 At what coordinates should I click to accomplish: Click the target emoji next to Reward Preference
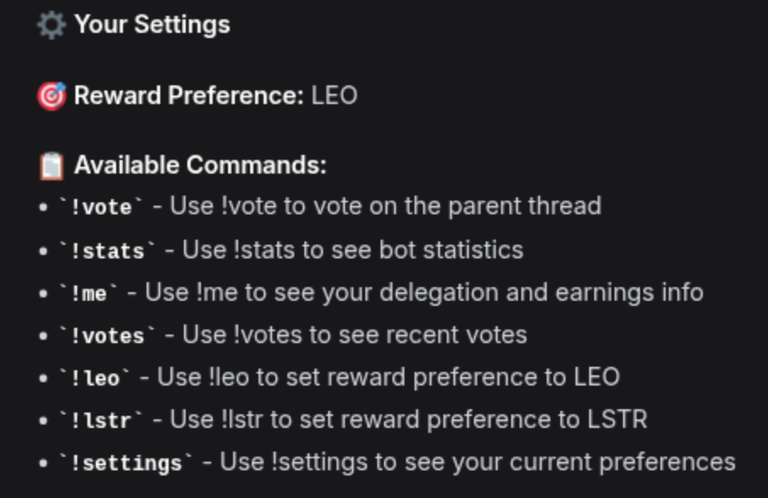[51, 96]
